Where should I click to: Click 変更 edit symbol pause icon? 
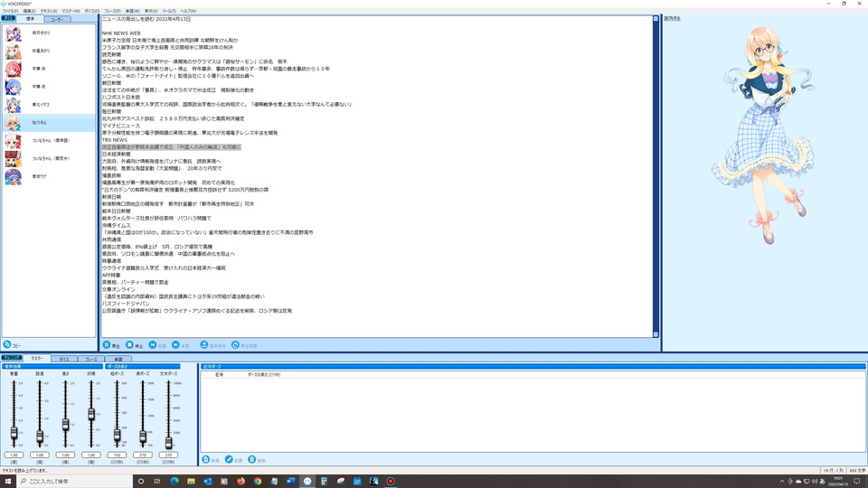click(x=229, y=460)
